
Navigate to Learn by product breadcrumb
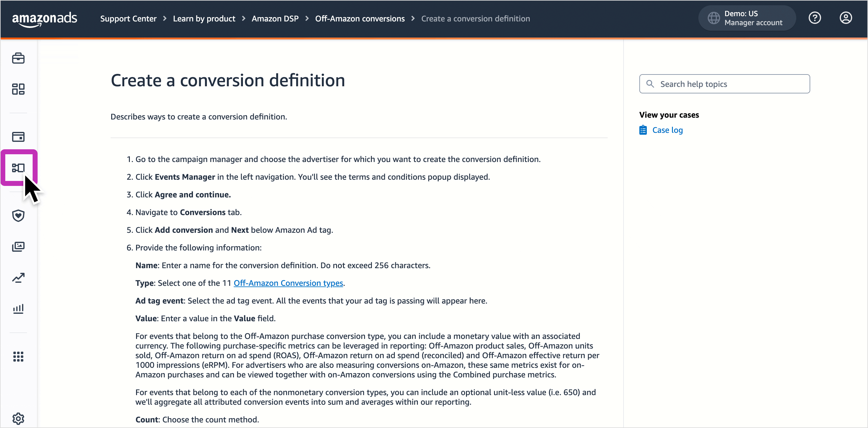204,19
